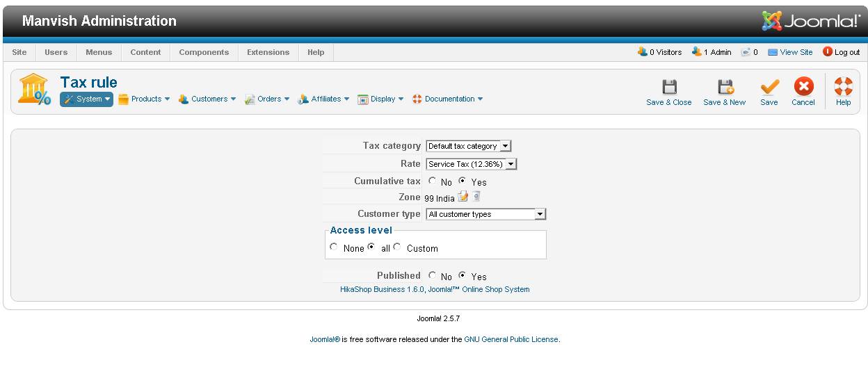Select No for Cumulative tax

[x=432, y=181]
